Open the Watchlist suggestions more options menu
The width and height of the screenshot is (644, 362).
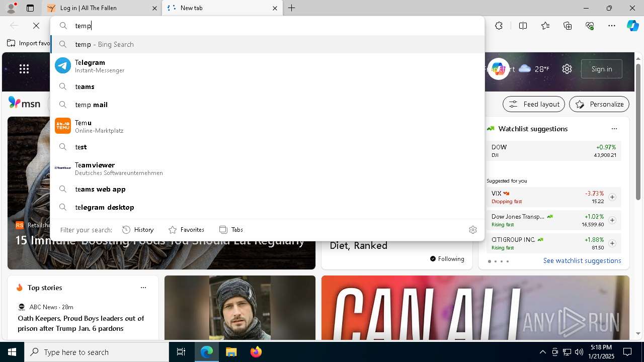click(x=614, y=129)
